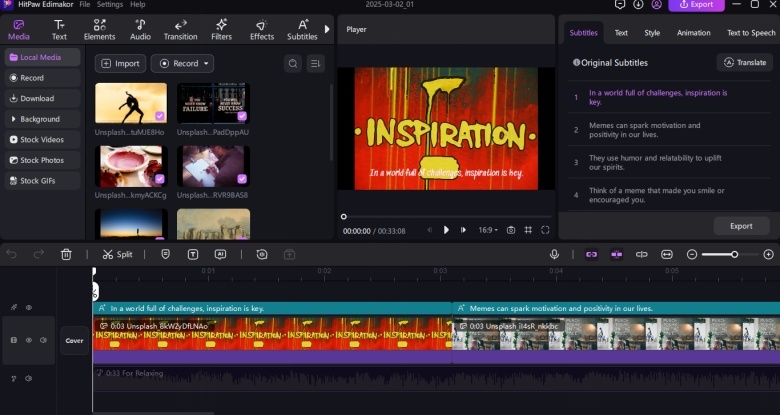Click the timeline zoom-in plus icon

click(x=767, y=254)
